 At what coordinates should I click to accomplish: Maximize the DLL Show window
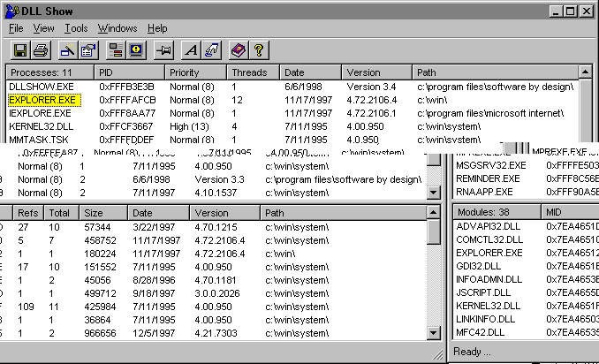[x=571, y=11]
